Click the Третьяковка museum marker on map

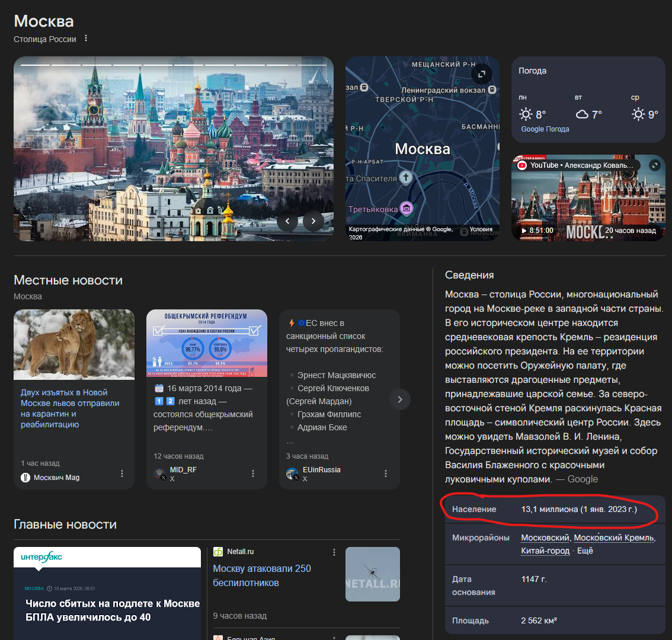tap(407, 209)
